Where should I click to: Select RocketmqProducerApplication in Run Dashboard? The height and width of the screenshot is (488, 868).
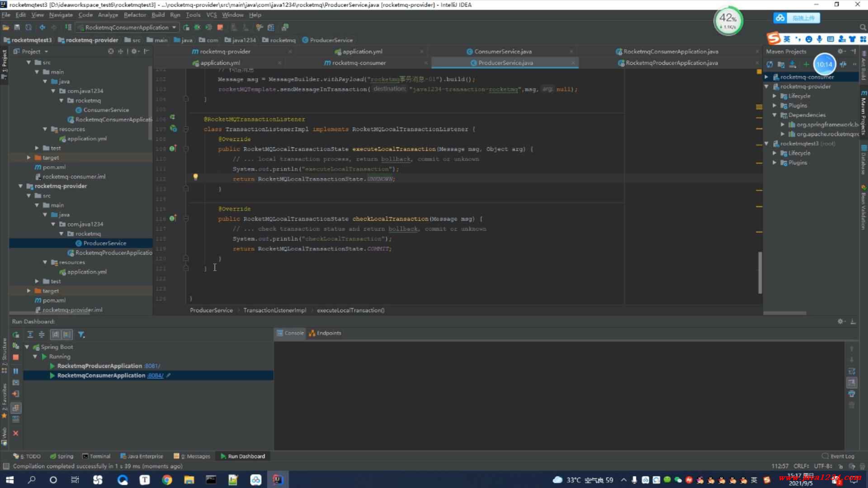click(x=99, y=366)
